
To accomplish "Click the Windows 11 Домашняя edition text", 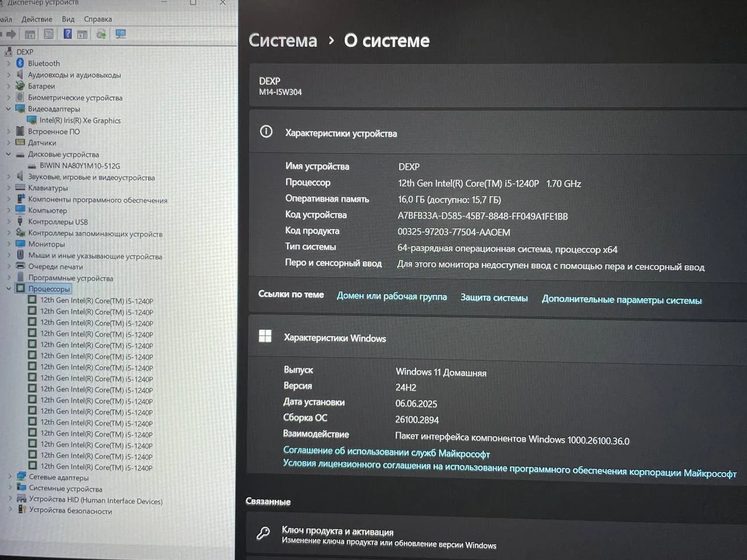I will pyautogui.click(x=441, y=372).
